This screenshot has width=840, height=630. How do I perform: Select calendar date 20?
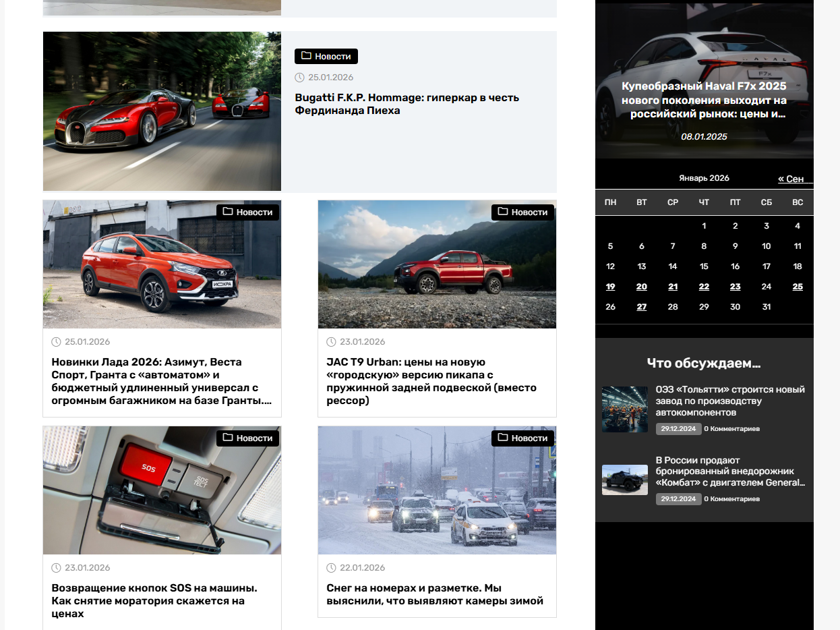pyautogui.click(x=642, y=287)
